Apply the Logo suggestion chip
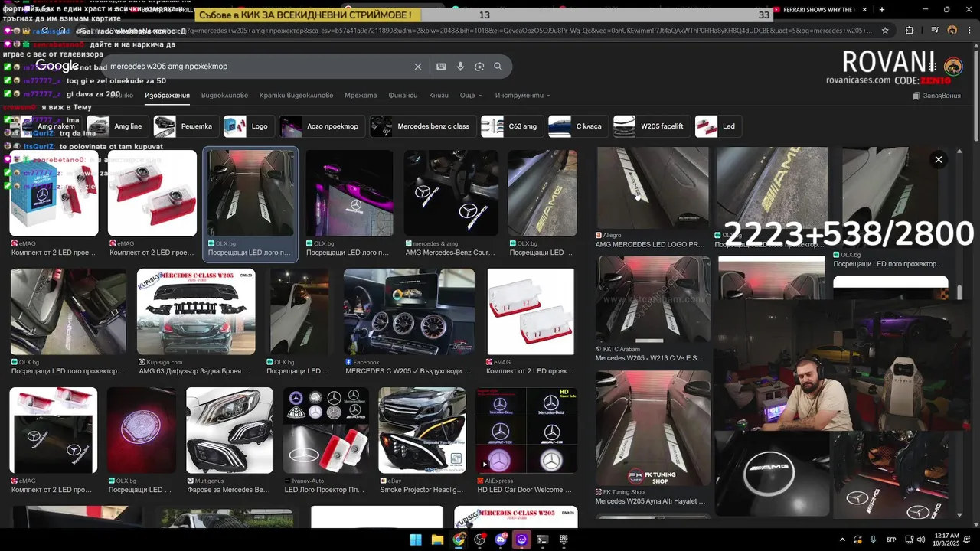Image resolution: width=980 pixels, height=551 pixels. pyautogui.click(x=249, y=126)
